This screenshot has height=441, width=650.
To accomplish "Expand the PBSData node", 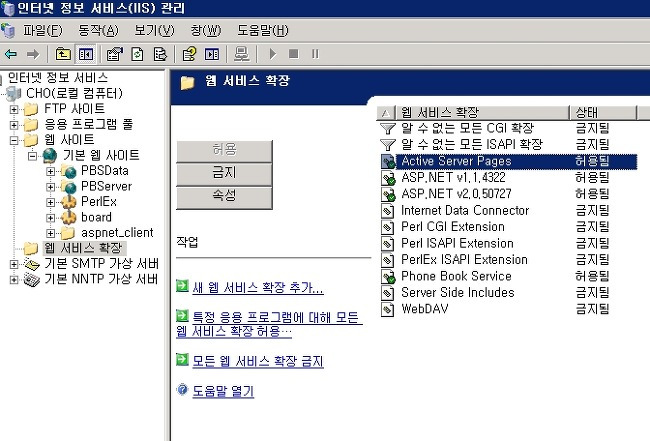I will point(50,171).
